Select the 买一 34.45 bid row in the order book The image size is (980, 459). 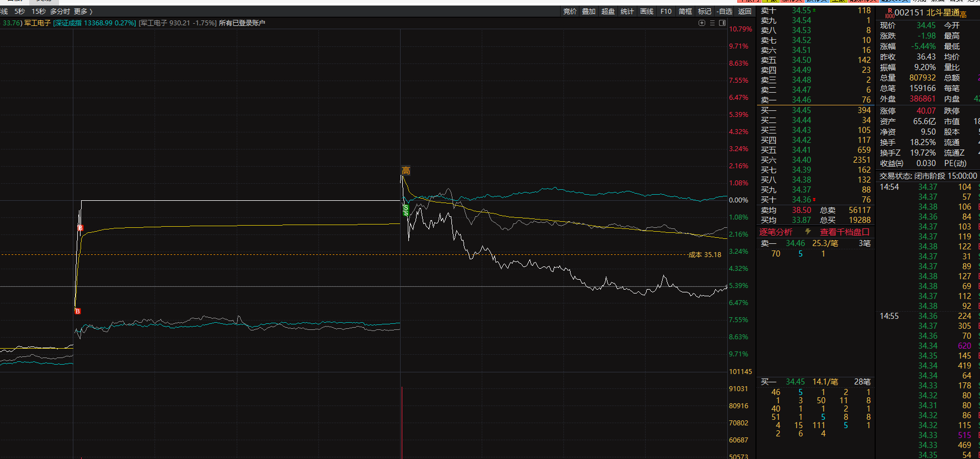click(816, 110)
